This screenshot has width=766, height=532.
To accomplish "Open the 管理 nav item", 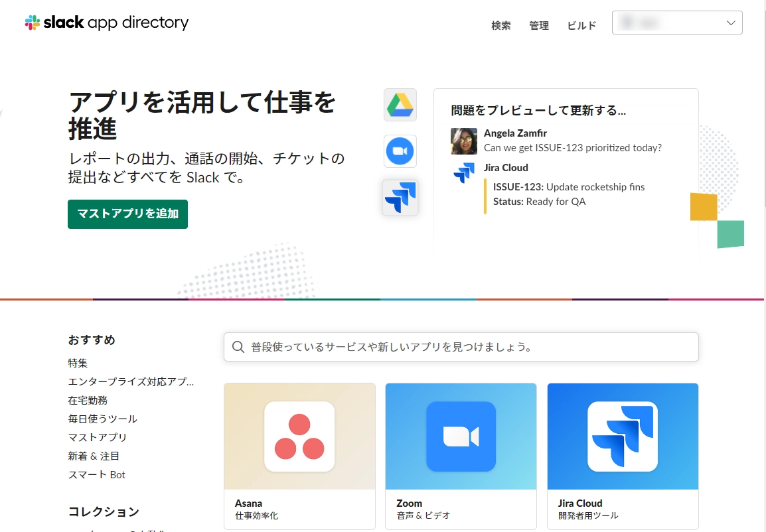I will click(x=539, y=25).
